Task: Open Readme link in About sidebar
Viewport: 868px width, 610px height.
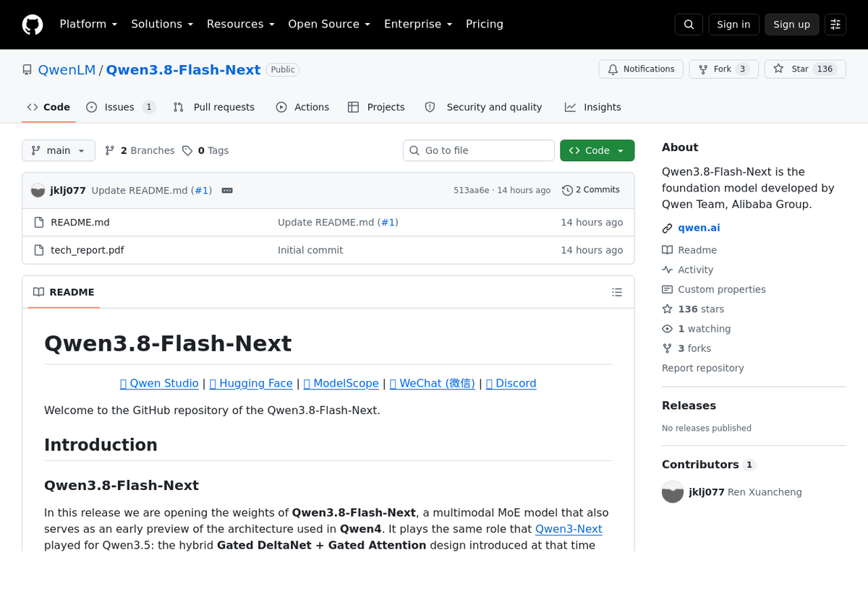Action: pos(689,250)
